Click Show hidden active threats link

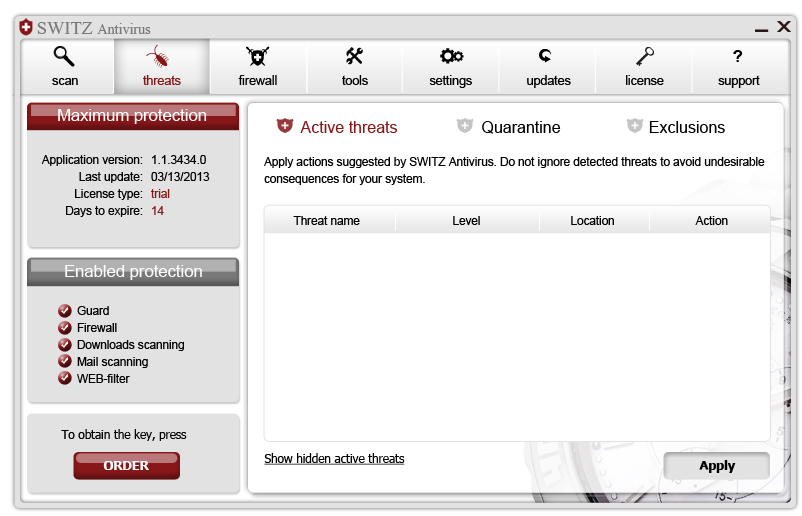click(334, 459)
